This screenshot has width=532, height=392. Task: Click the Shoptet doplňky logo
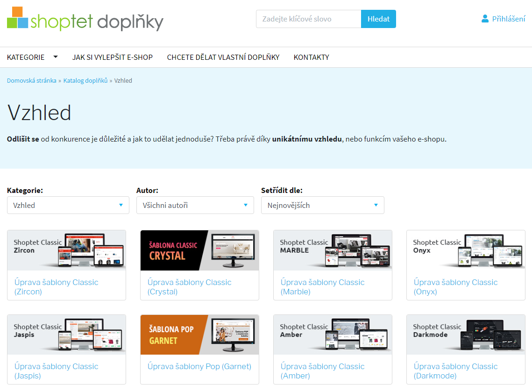click(85, 19)
